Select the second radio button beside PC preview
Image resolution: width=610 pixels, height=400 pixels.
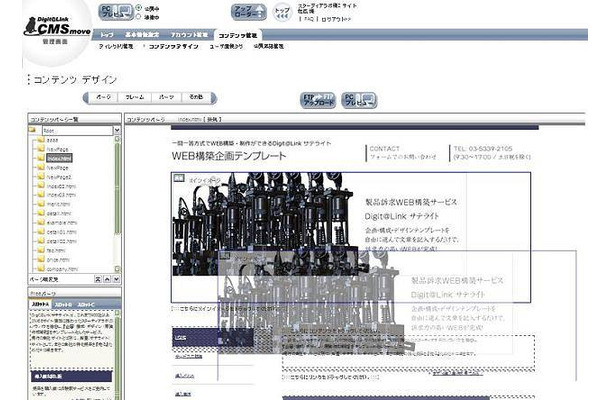point(139,18)
